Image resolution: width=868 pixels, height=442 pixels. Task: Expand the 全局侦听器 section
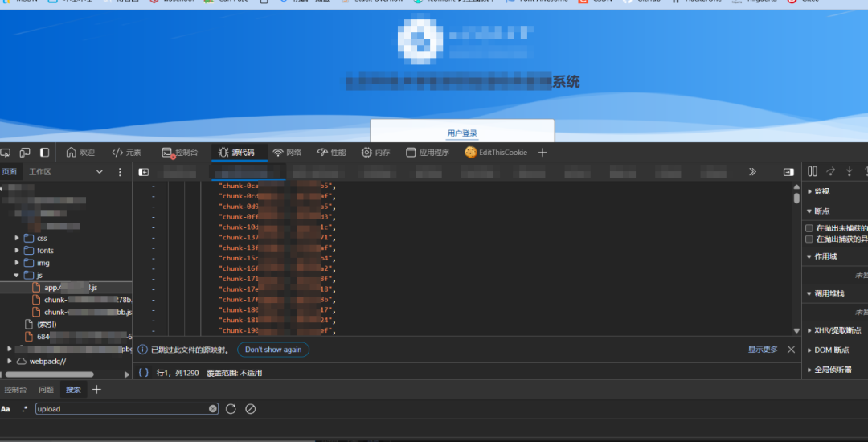pyautogui.click(x=810, y=370)
